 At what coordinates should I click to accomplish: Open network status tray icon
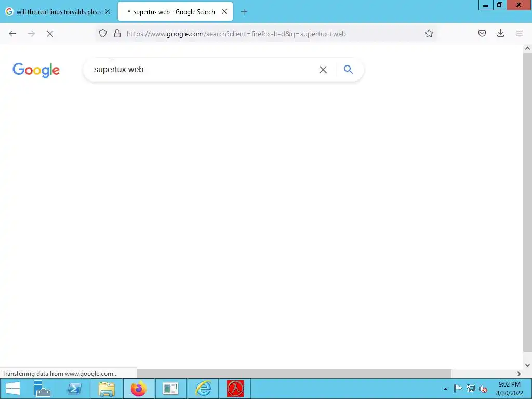coord(471,389)
